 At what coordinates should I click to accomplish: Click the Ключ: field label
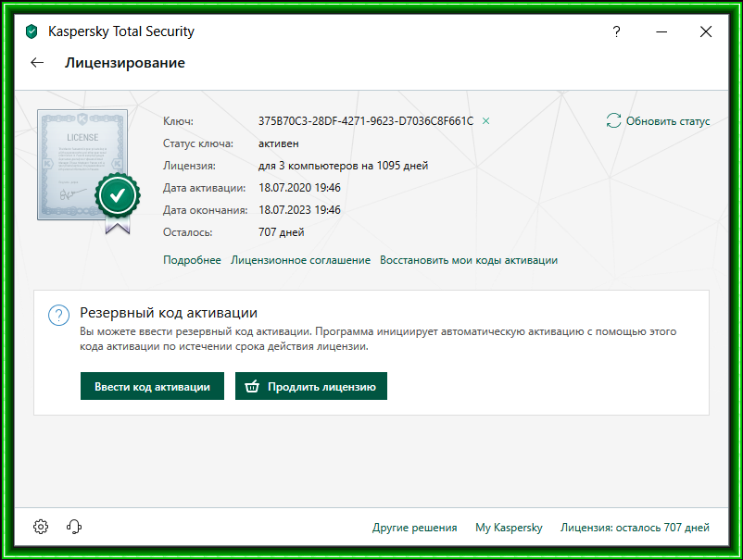178,121
